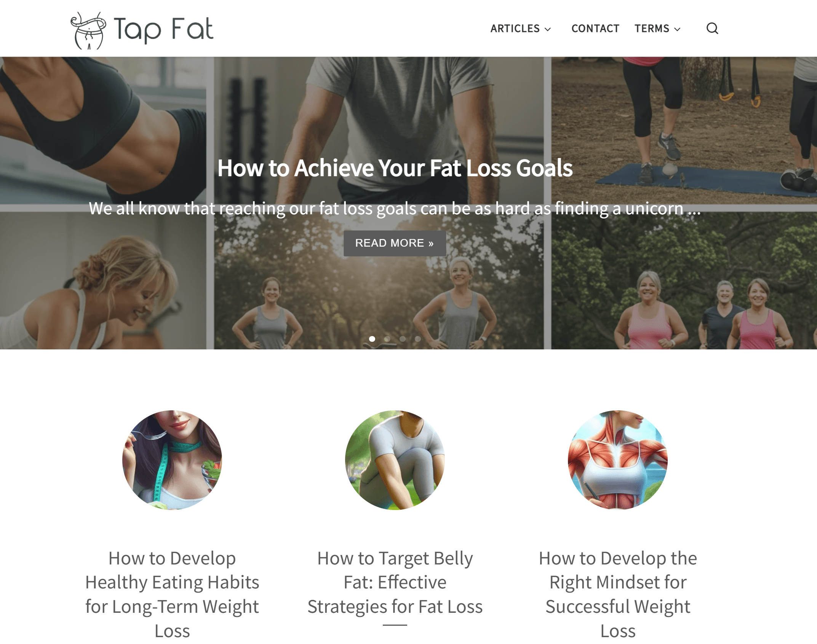Click the healthy eating woman circular thumbnail
Image resolution: width=817 pixels, height=644 pixels.
[x=172, y=460]
